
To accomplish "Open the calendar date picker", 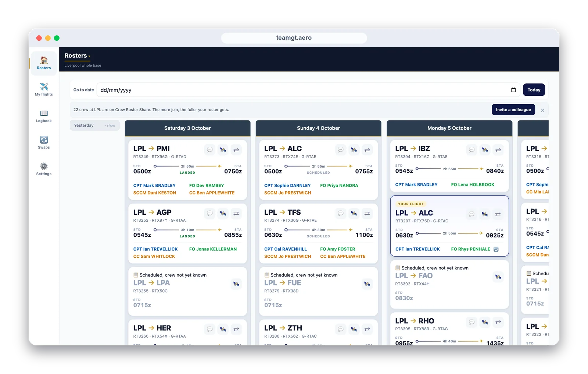I will [513, 90].
